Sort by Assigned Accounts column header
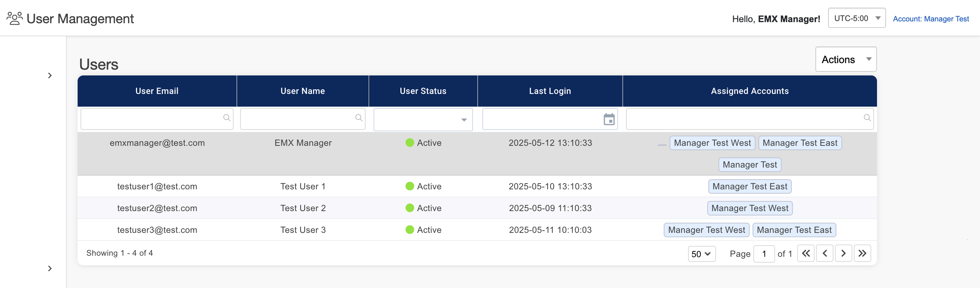This screenshot has width=980, height=288. [749, 91]
